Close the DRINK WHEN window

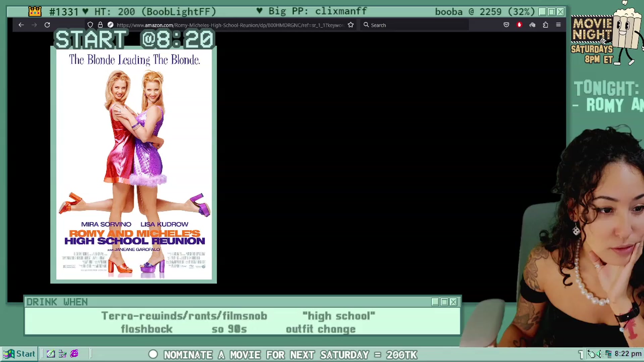pos(453,302)
